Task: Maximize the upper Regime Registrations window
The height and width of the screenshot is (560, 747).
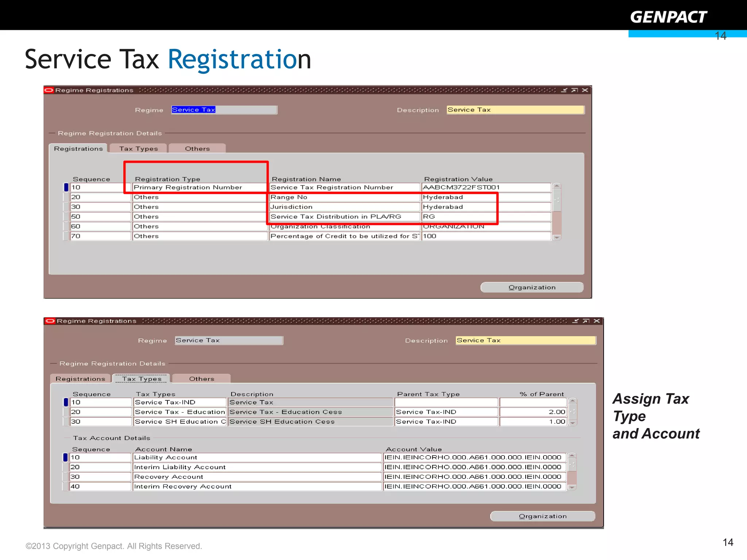Action: pyautogui.click(x=574, y=90)
